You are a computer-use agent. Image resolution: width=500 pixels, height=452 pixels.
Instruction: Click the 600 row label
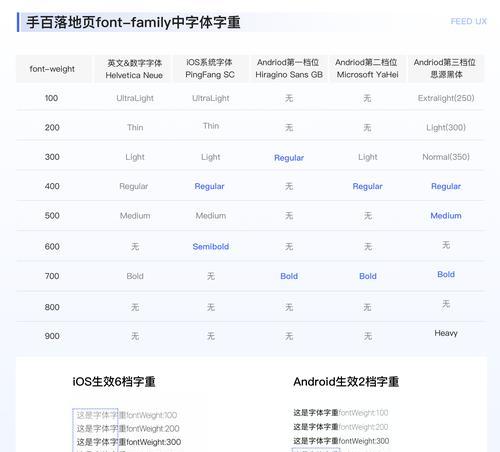pyautogui.click(x=52, y=246)
